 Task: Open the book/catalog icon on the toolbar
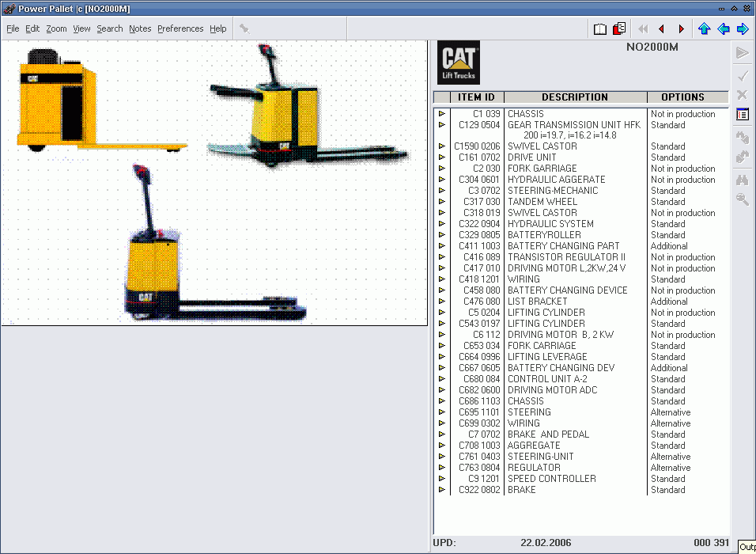tap(600, 28)
